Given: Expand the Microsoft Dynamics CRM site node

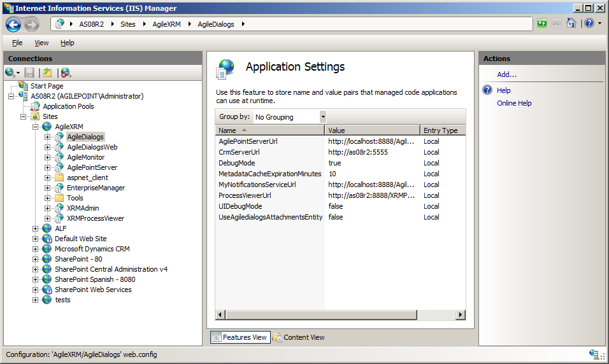Looking at the screenshot, I should tap(35, 249).
